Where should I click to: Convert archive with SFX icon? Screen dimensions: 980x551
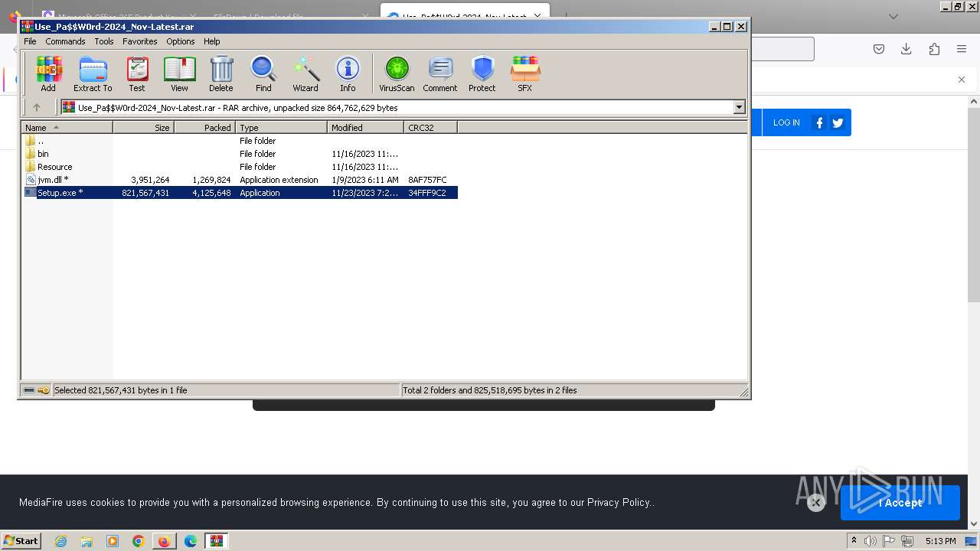[x=525, y=74]
